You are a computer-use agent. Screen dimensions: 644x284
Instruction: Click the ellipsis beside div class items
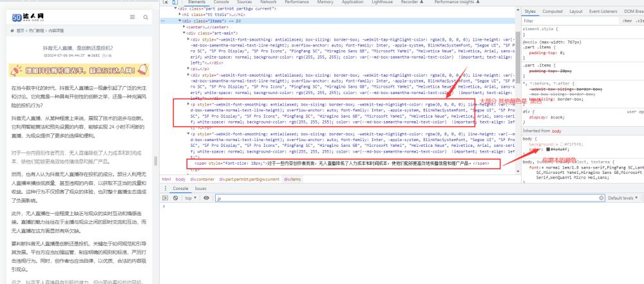[x=163, y=20]
